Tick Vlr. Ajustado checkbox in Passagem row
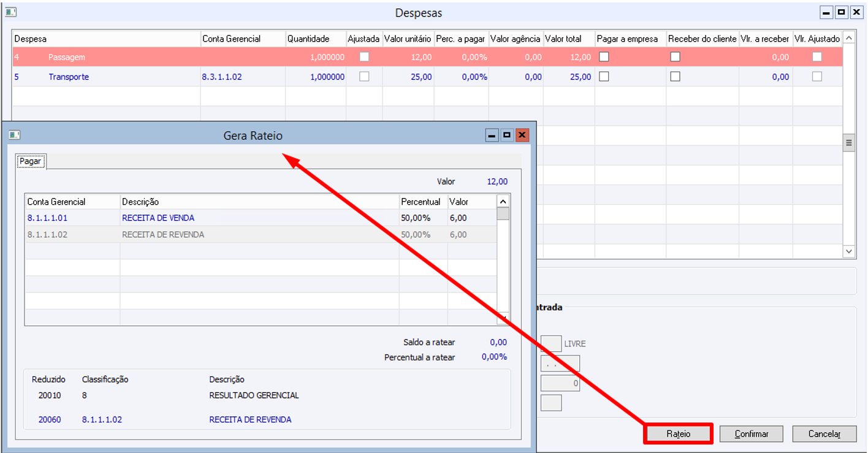The image size is (868, 453). [x=817, y=57]
